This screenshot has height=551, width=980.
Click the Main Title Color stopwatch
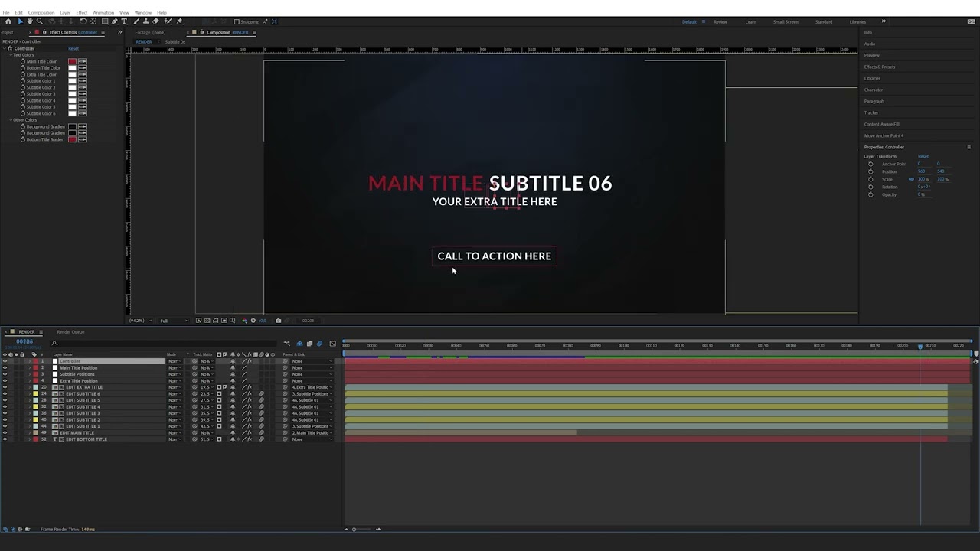point(23,61)
